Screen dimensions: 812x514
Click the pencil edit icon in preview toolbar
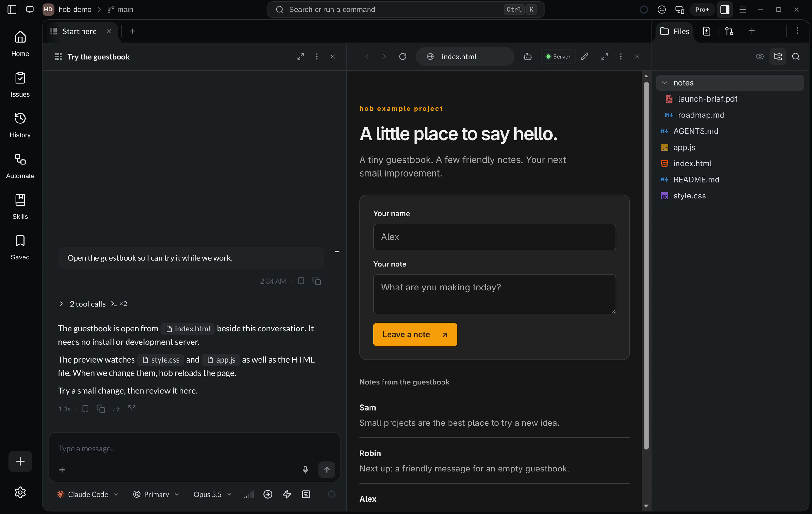[585, 57]
